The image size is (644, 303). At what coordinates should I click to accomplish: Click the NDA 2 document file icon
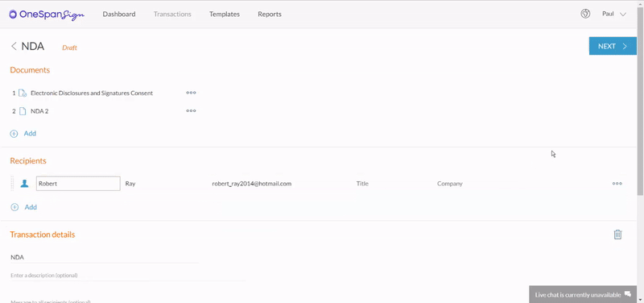pyautogui.click(x=23, y=111)
